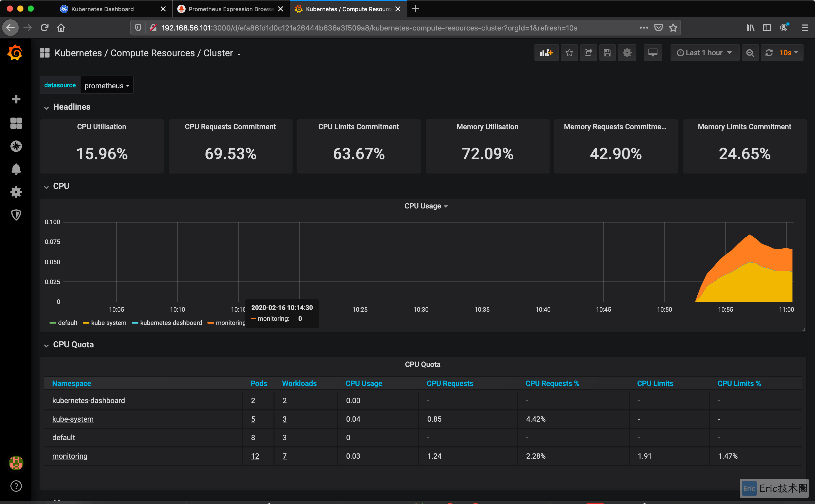Open page actions three dots menu
Viewport: 815px width, 504px height.
tap(644, 28)
